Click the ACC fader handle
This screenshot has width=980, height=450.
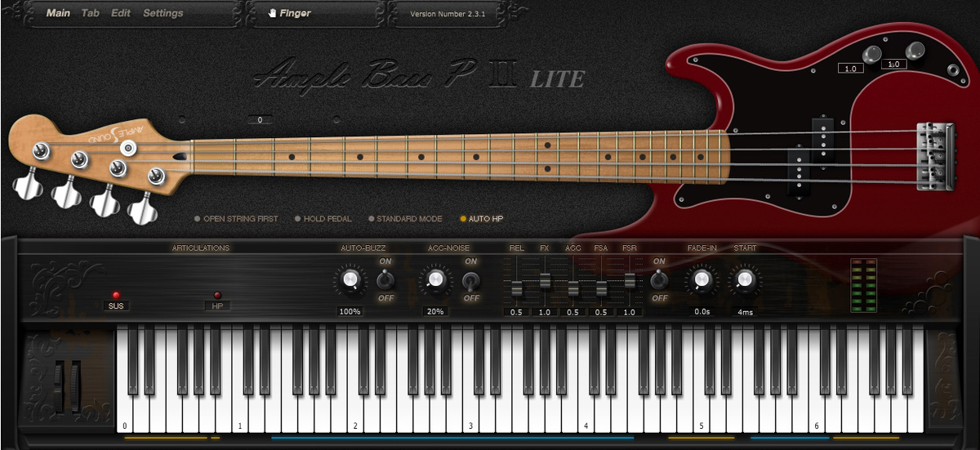click(x=573, y=289)
